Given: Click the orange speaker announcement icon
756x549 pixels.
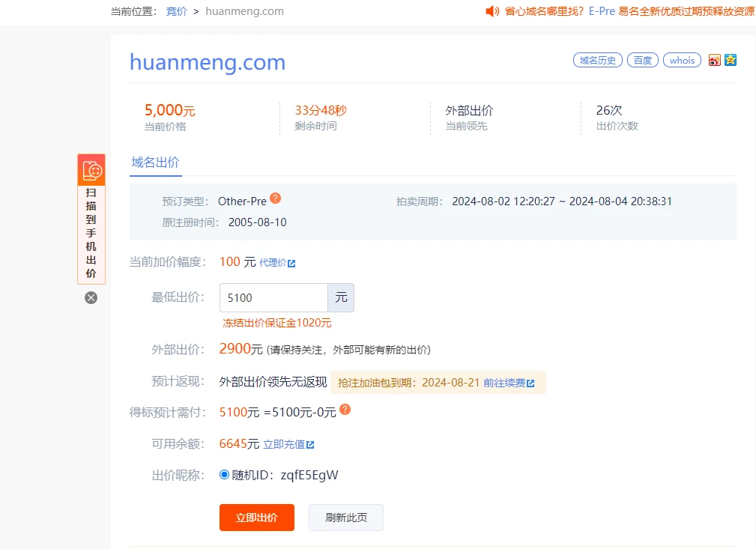Looking at the screenshot, I should (x=492, y=11).
